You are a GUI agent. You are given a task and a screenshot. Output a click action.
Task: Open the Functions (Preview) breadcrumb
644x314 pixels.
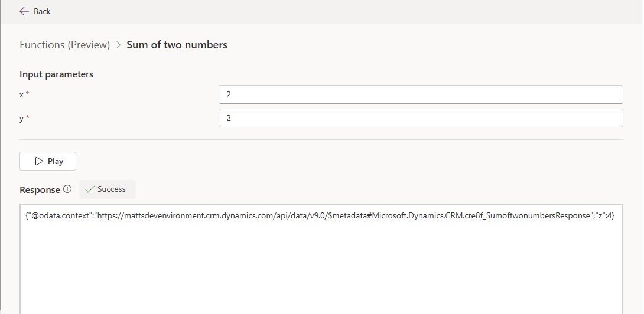click(x=64, y=45)
